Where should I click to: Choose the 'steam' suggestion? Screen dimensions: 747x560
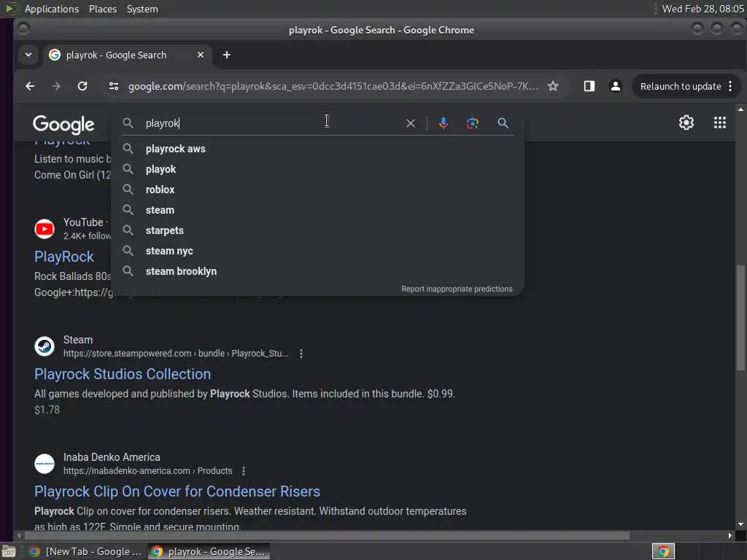pos(318,210)
